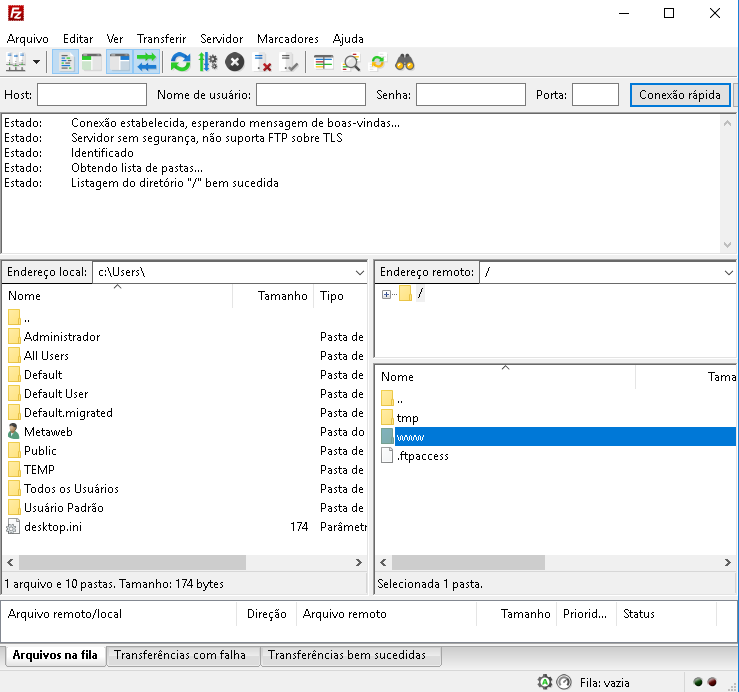Viewport: 739px width, 692px height.
Task: Open the Site Manager icon
Action: point(16,62)
